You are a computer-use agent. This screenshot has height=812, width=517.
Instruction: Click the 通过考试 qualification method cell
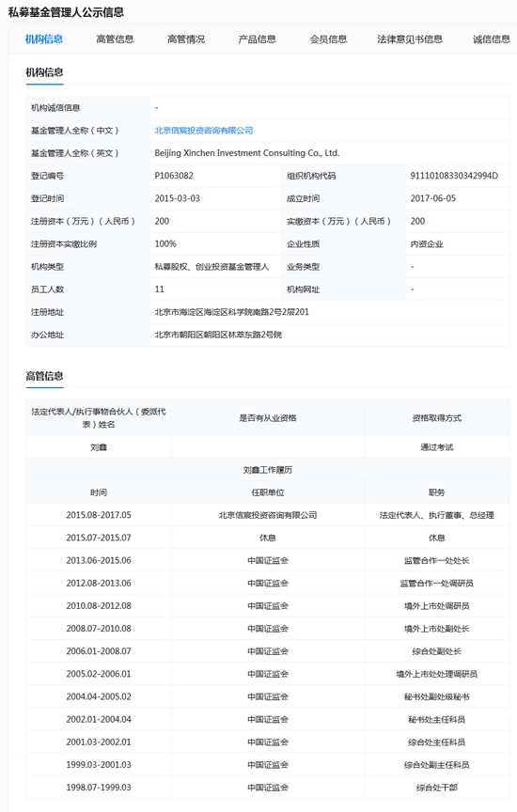click(x=437, y=447)
